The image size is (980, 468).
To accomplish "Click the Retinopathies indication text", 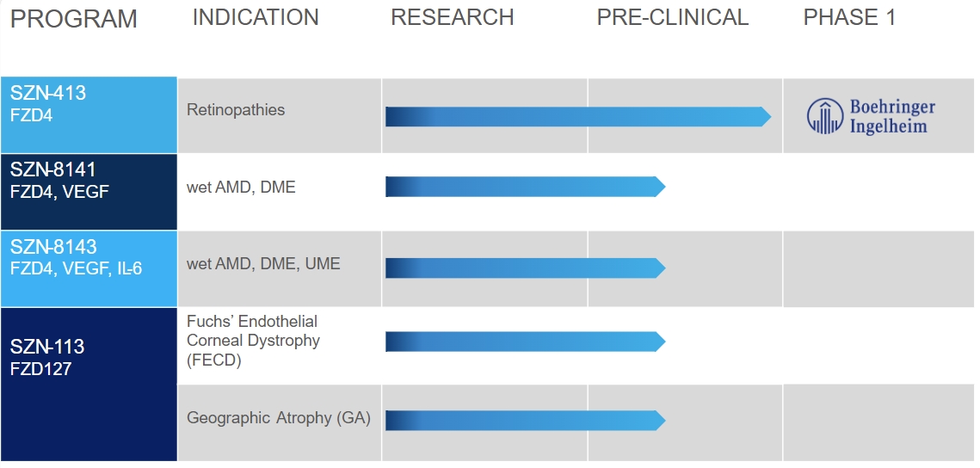I will (x=236, y=110).
